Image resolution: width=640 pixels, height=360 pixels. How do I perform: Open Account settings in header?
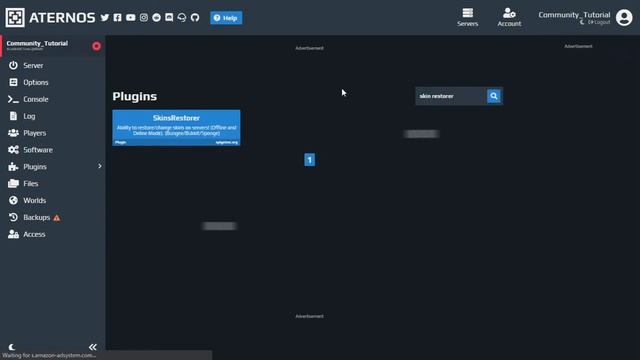[x=509, y=18]
